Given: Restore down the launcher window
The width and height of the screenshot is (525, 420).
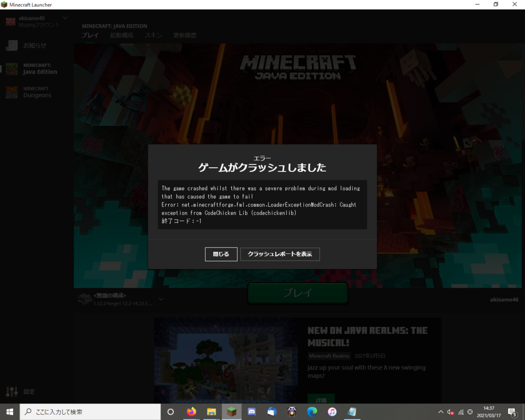Looking at the screenshot, I should 496,4.
